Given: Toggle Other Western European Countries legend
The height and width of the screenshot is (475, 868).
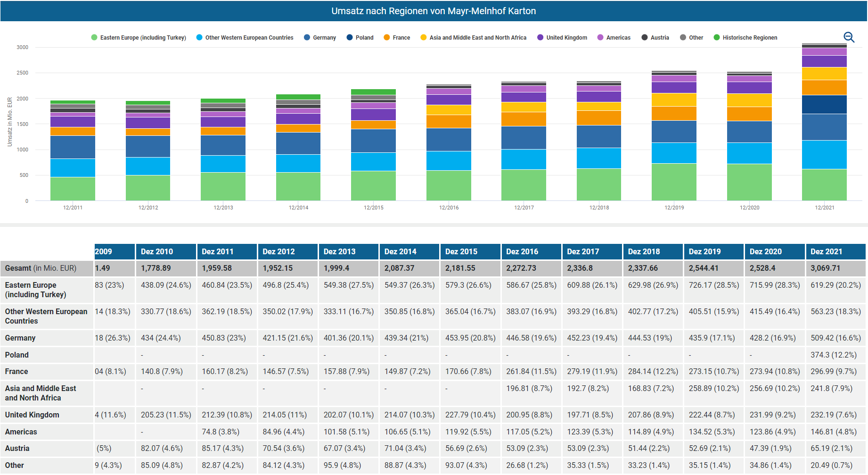Looking at the screenshot, I should point(245,38).
